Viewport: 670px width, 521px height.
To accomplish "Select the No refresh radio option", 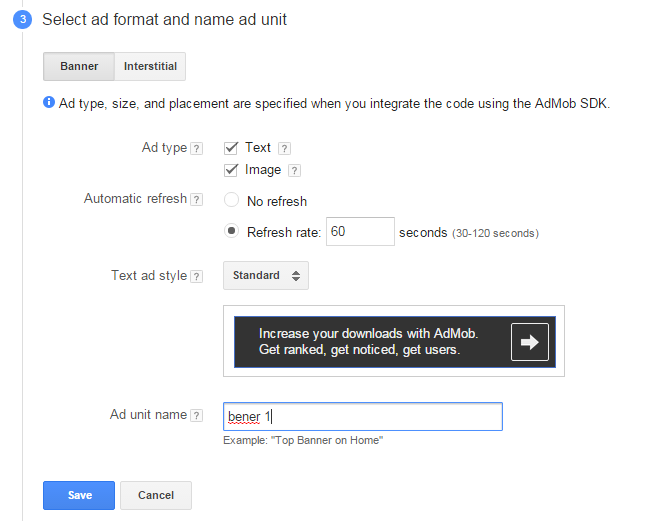I will pyautogui.click(x=231, y=200).
